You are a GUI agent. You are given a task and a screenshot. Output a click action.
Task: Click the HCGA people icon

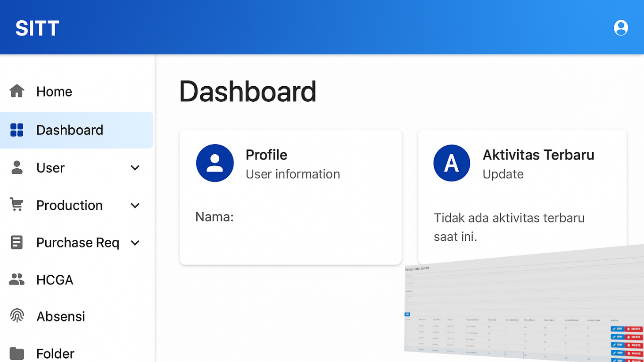click(17, 280)
